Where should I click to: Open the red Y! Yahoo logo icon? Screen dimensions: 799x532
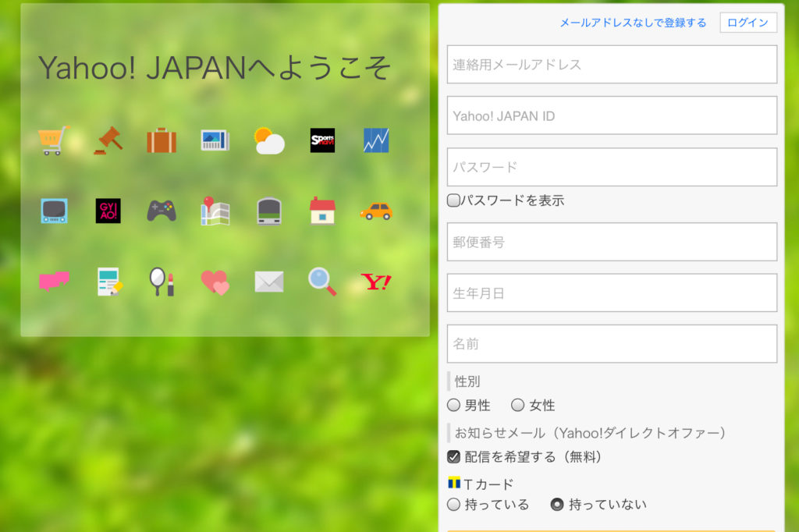[x=376, y=282]
